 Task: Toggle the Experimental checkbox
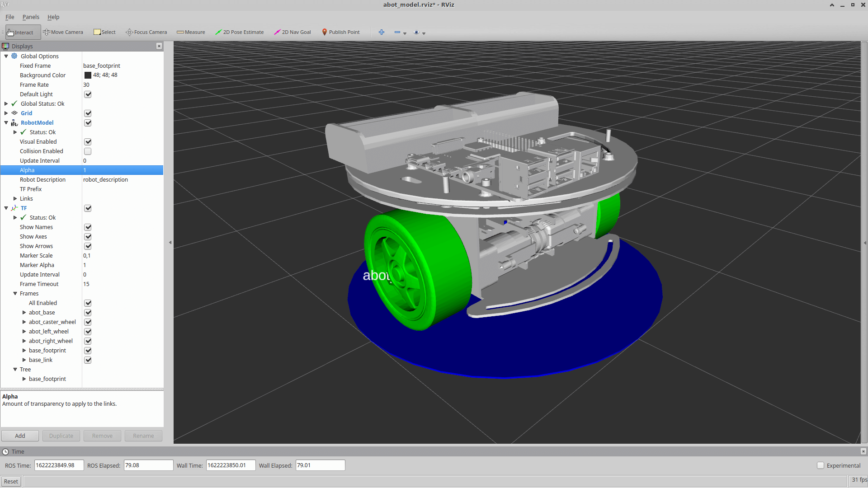click(820, 465)
